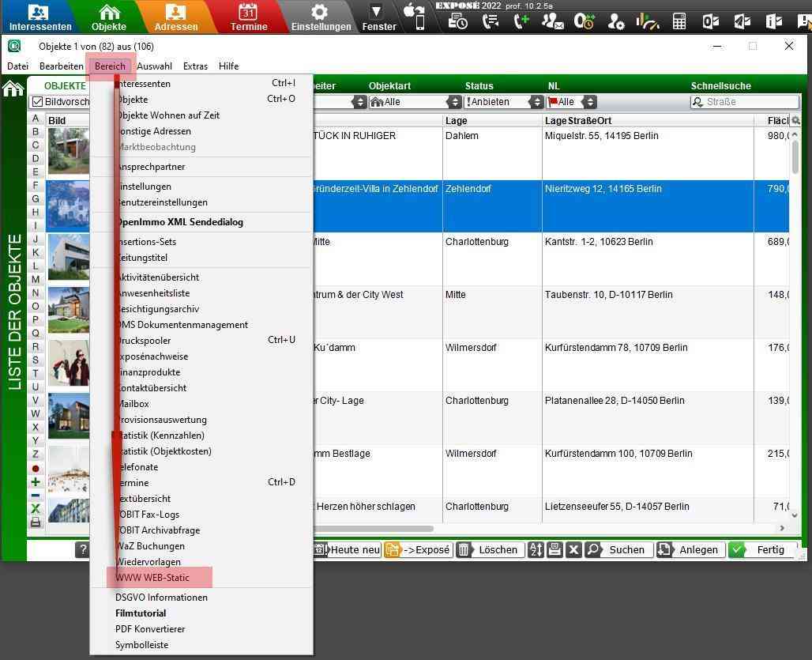This screenshot has height=660, width=812.
Task: Choose 'OpenImmo XML Sendedialog' menu entry
Action: (x=179, y=222)
